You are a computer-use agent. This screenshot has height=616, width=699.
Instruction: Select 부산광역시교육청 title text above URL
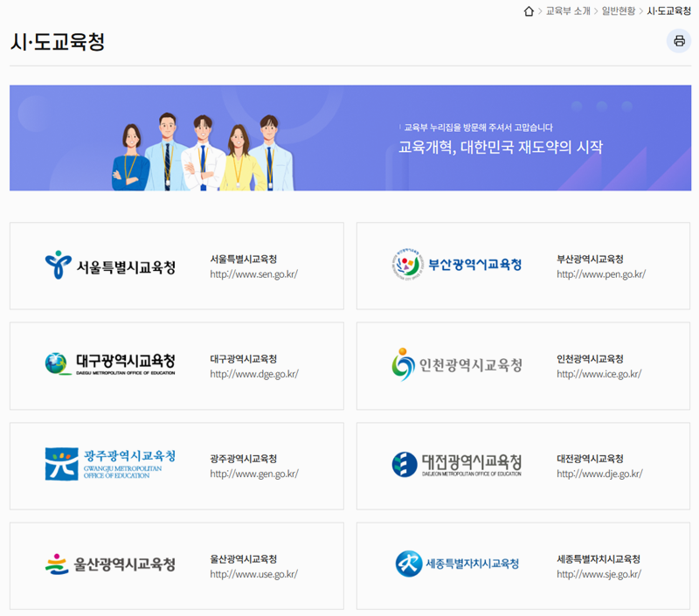[x=590, y=259]
